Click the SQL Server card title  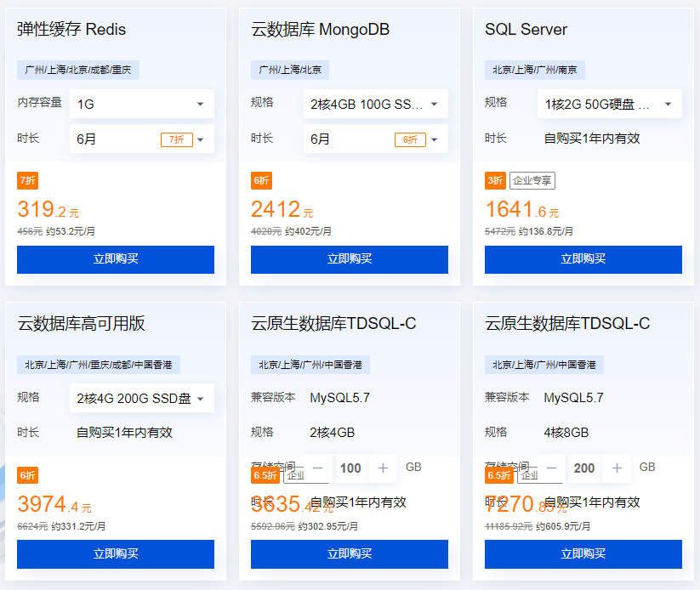[526, 30]
